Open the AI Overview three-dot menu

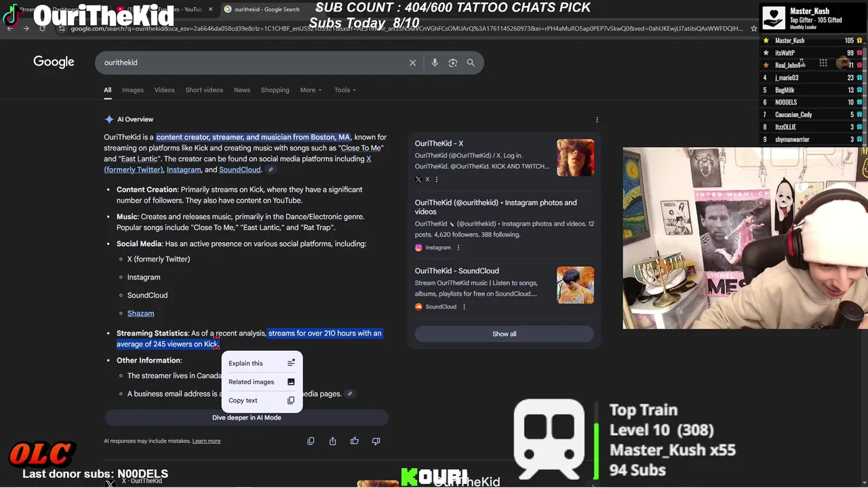coord(597,119)
